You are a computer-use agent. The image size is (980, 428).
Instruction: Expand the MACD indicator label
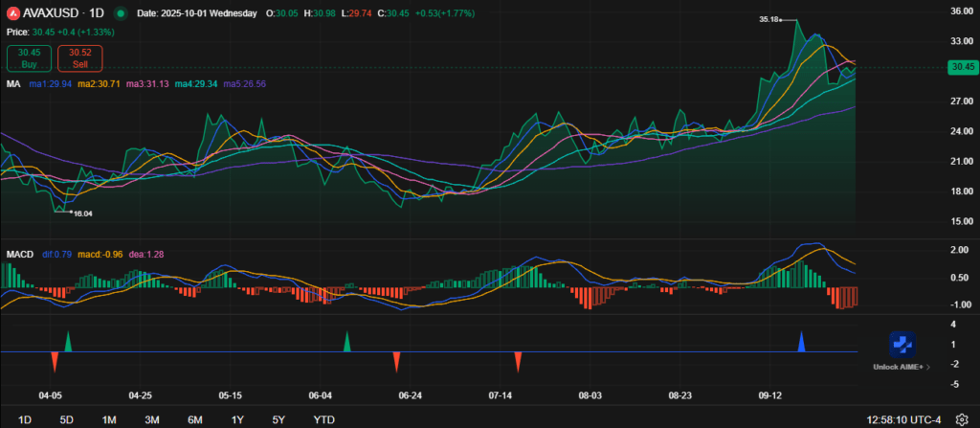[20, 255]
